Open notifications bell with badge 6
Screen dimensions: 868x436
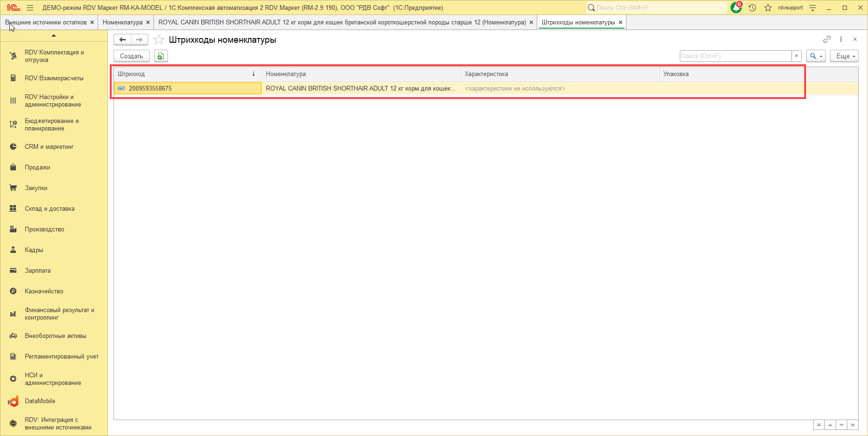click(x=737, y=8)
